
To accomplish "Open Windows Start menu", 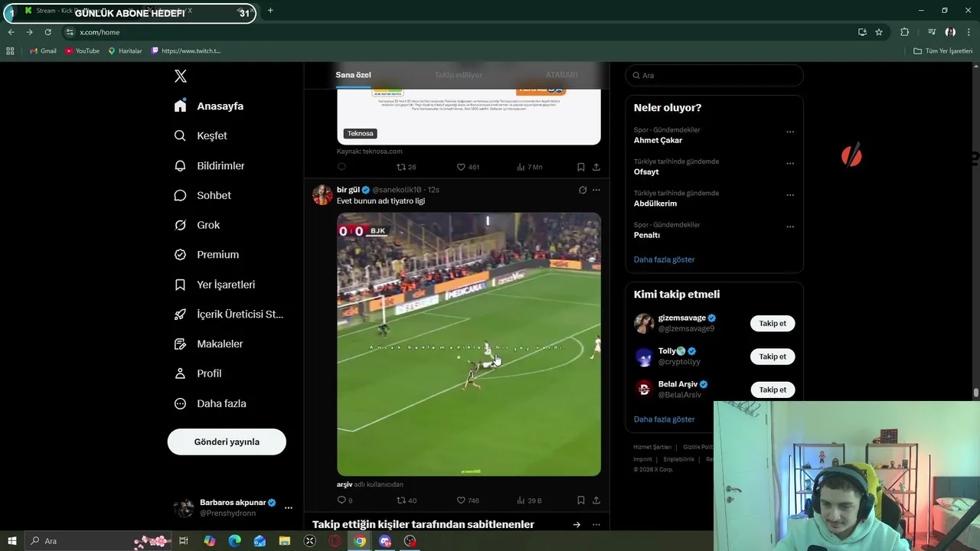I will (12, 541).
